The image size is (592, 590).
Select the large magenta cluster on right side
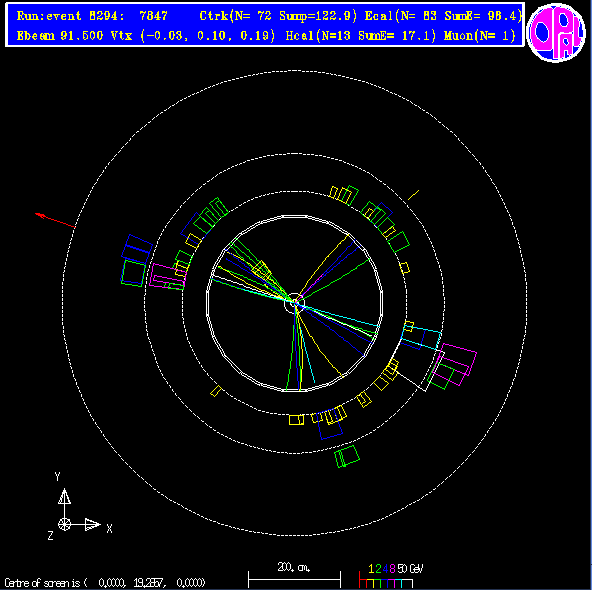[x=456, y=364]
